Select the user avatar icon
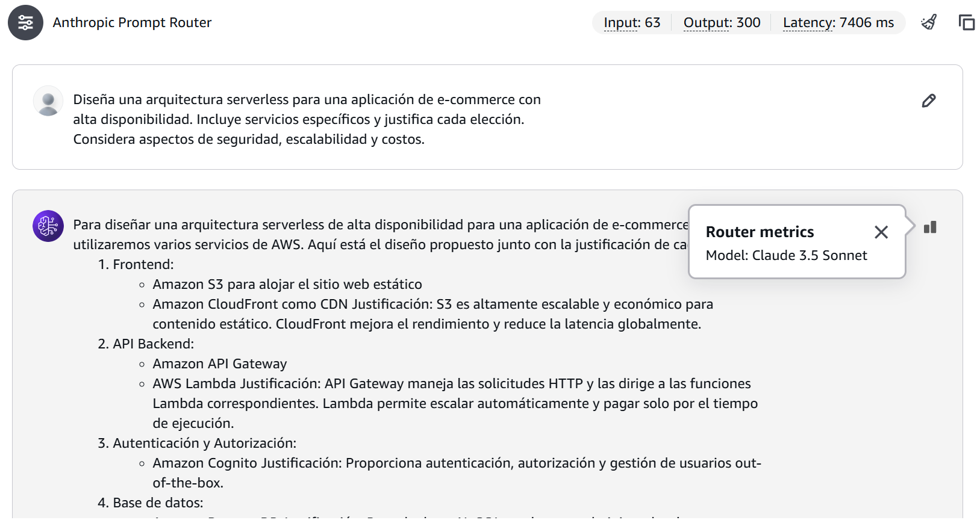The height and width of the screenshot is (526, 980). pyautogui.click(x=48, y=101)
